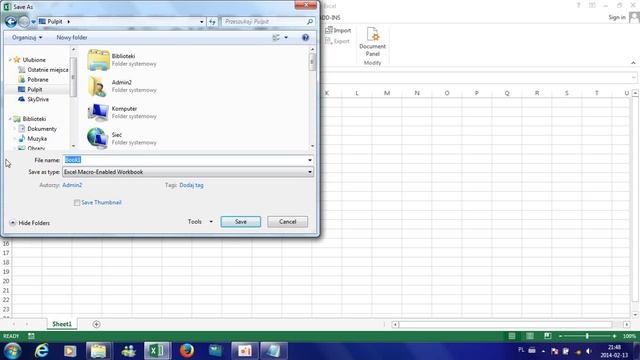640x360 pixels.
Task: Select row 20 header in Excel
Action: pyautogui.click(x=6, y=281)
